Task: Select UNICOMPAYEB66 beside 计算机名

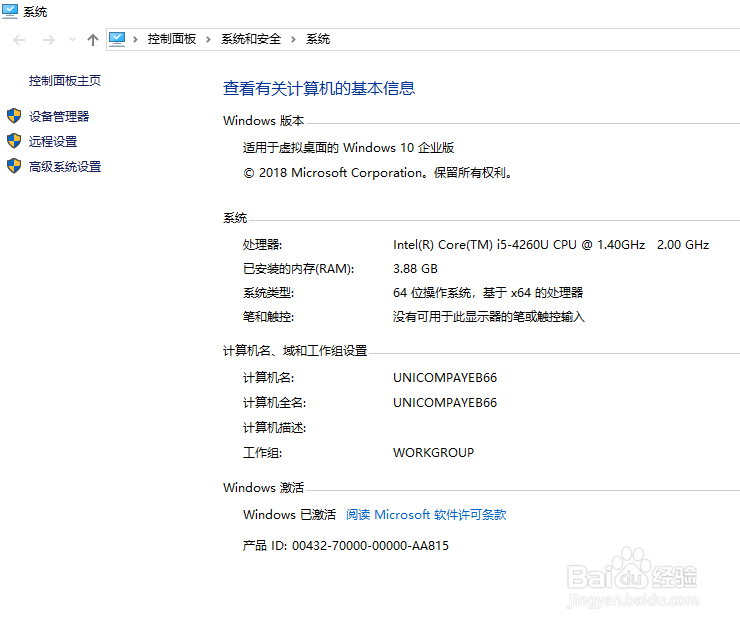Action: click(x=445, y=378)
